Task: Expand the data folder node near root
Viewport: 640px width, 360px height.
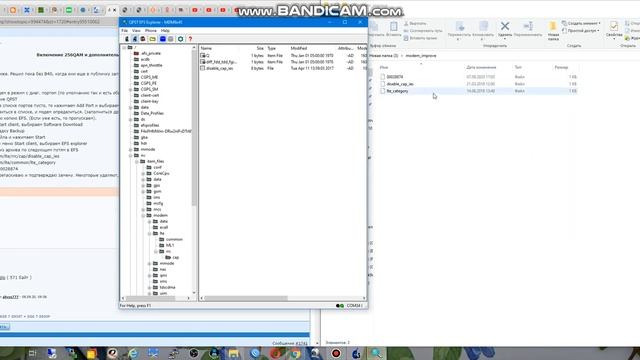Action: tap(131, 107)
